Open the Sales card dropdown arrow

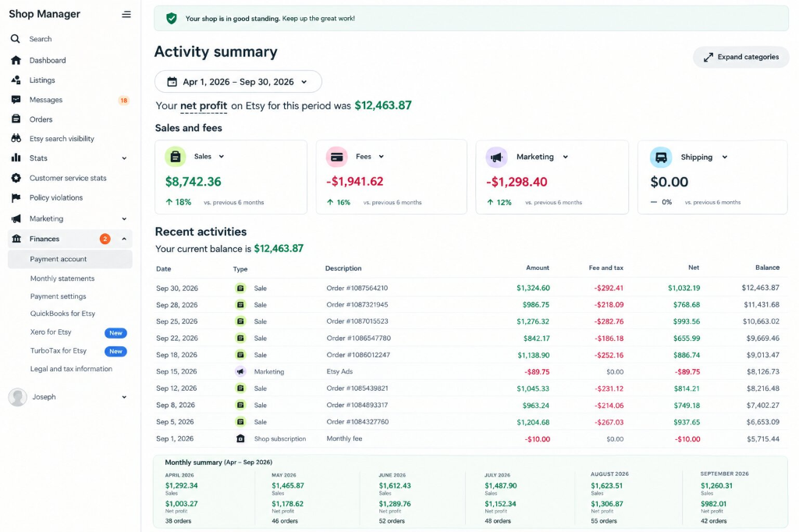(x=221, y=157)
